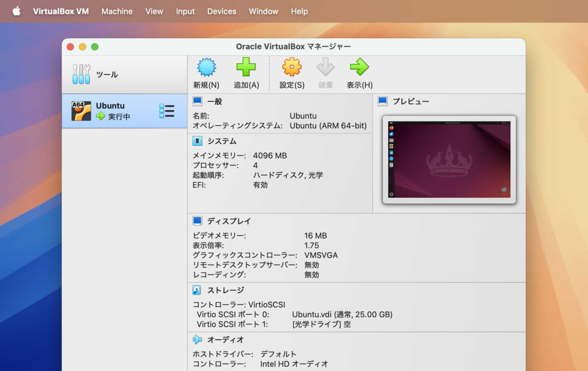Click the ホストドライバー デフォルト value

[278, 354]
